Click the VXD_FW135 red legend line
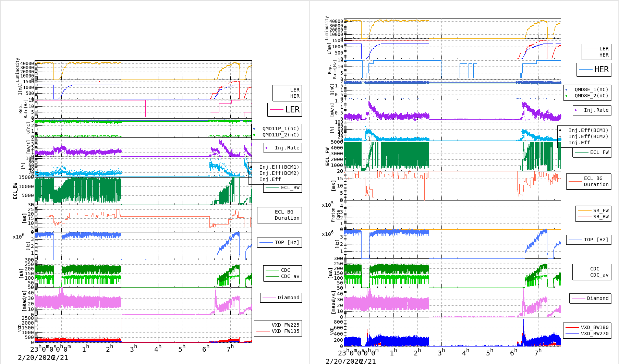 (263, 331)
